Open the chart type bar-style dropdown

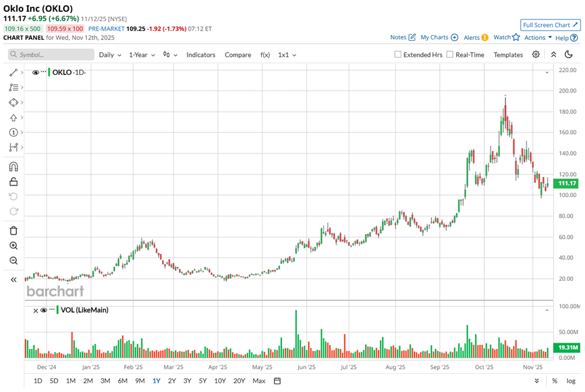click(170, 55)
